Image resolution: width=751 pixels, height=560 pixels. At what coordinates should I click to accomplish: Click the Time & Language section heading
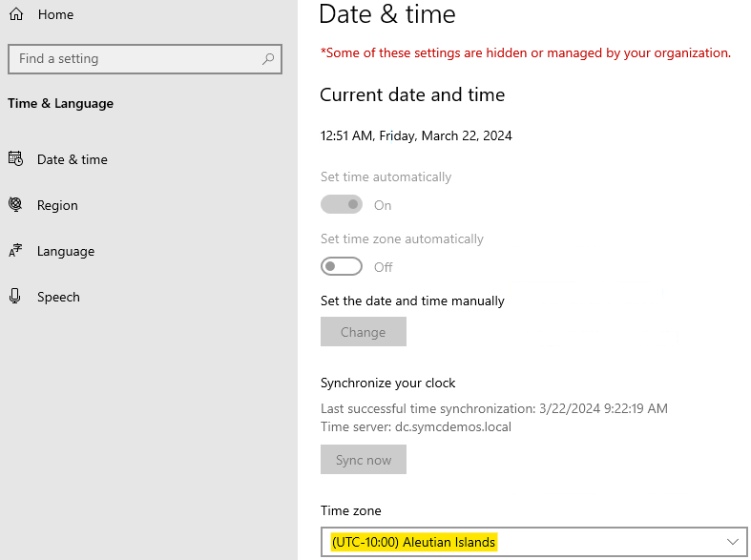[60, 103]
